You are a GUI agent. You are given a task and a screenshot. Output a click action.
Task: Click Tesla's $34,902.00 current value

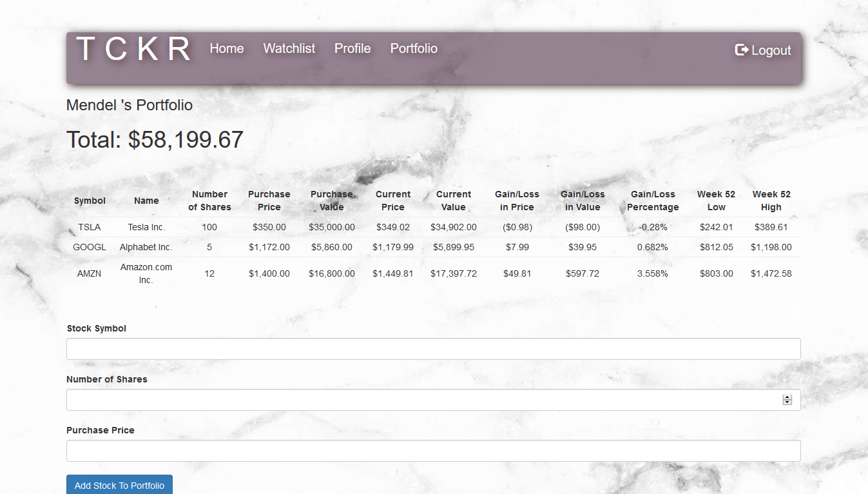coord(454,227)
